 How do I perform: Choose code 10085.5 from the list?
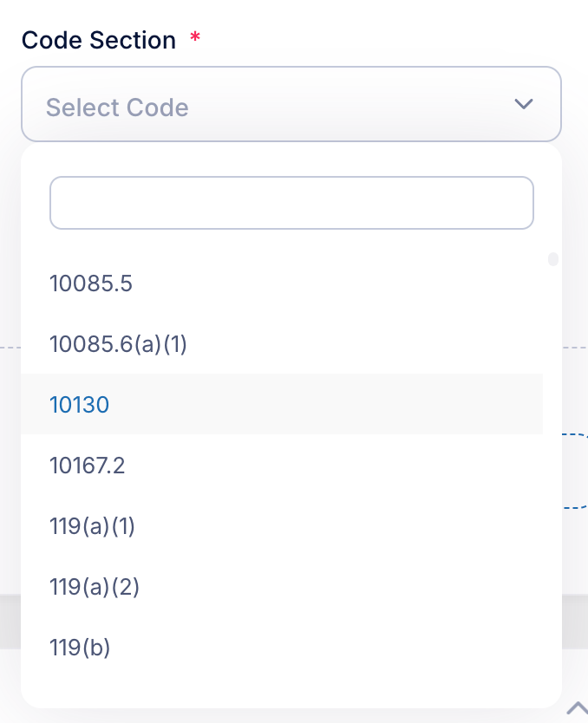(x=282, y=283)
